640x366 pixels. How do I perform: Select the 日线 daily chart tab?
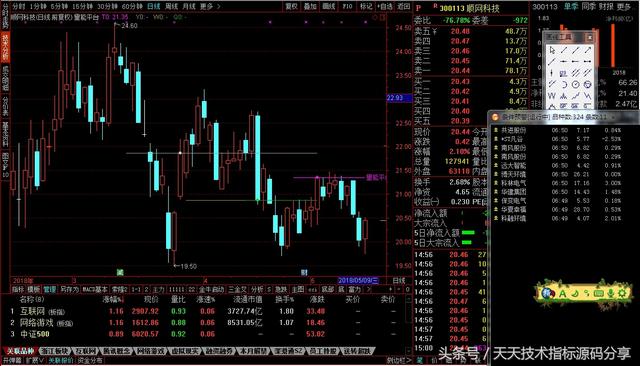tap(153, 7)
